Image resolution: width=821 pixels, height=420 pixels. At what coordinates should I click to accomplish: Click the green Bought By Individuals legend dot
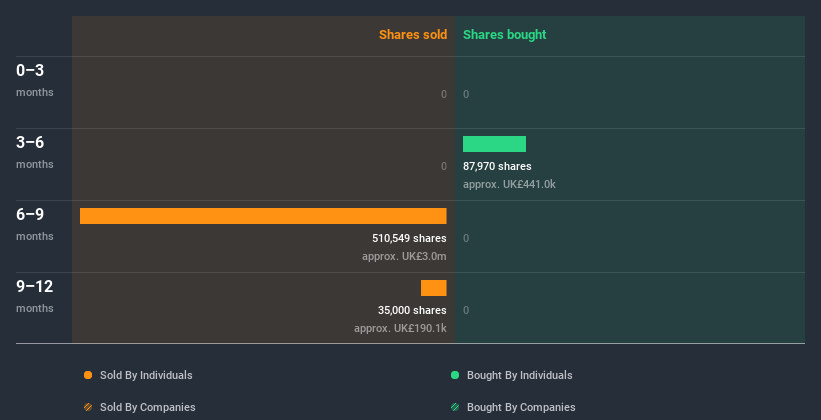[x=455, y=375]
